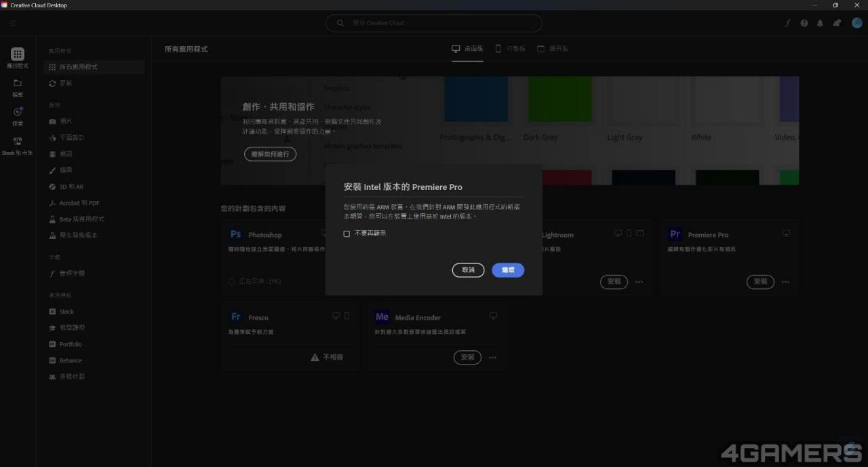This screenshot has width=868, height=467.
Task: Open more options on the Lightroom card
Action: click(x=639, y=282)
